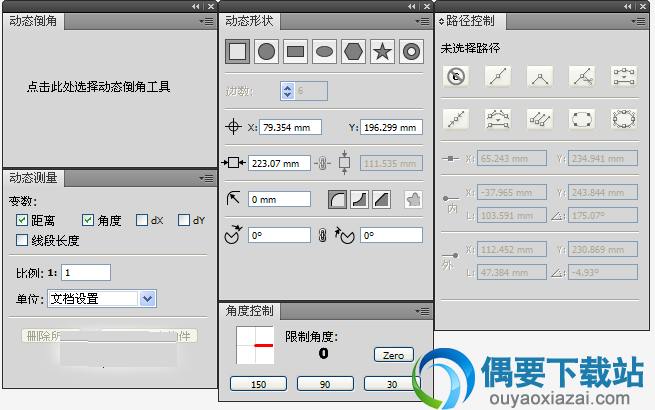Enable the 线段长度 checkbox

click(22, 240)
